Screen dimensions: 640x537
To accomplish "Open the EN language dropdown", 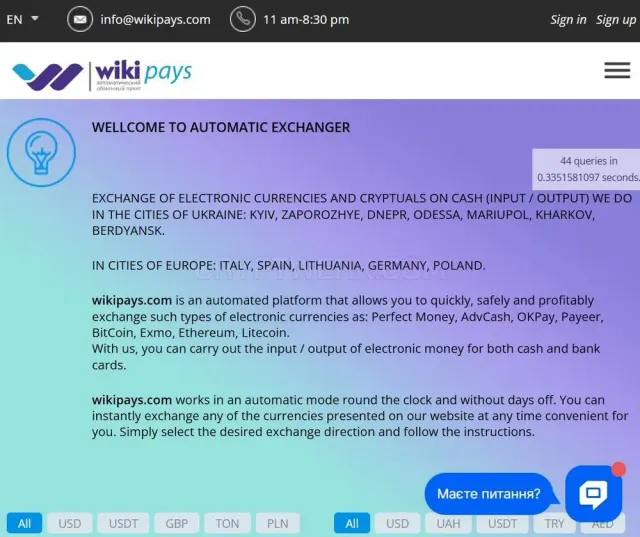I will coord(22,19).
